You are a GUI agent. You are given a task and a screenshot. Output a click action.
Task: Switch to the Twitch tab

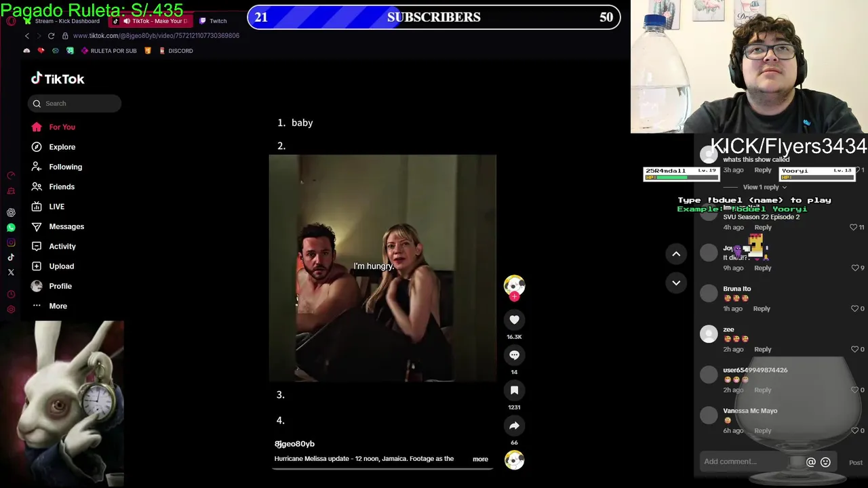click(x=213, y=21)
